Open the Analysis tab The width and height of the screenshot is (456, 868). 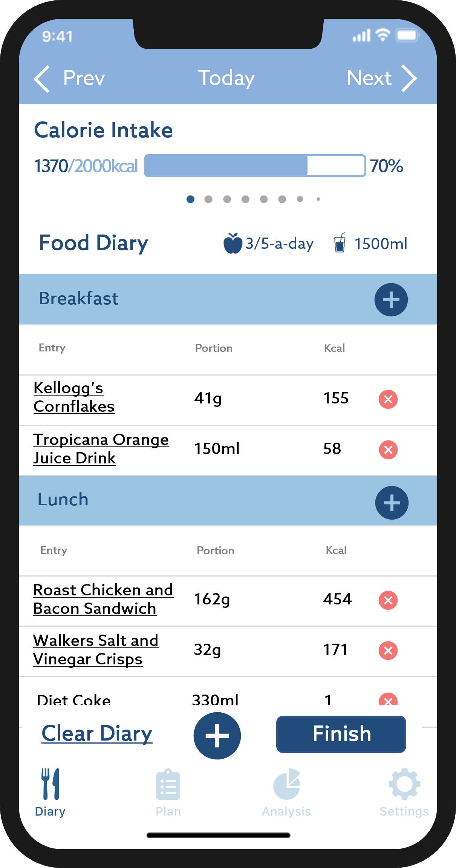(x=286, y=793)
